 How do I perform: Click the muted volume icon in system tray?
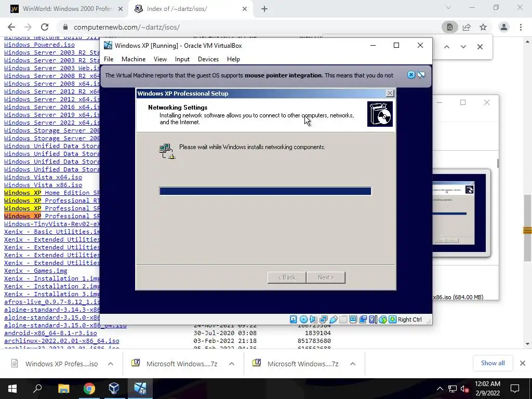point(464,389)
